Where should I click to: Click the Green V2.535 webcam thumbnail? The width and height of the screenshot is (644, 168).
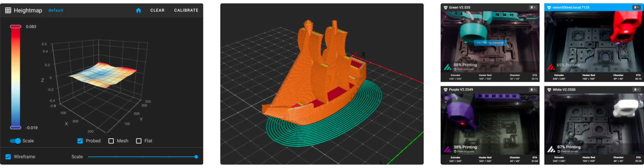tap(490, 41)
